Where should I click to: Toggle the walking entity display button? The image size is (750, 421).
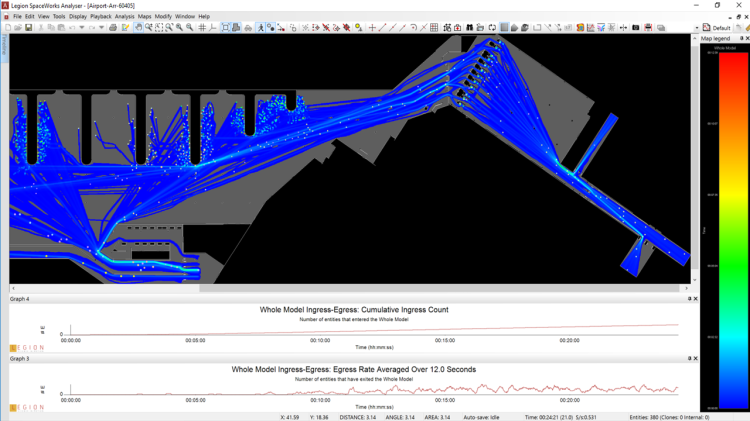[261, 28]
